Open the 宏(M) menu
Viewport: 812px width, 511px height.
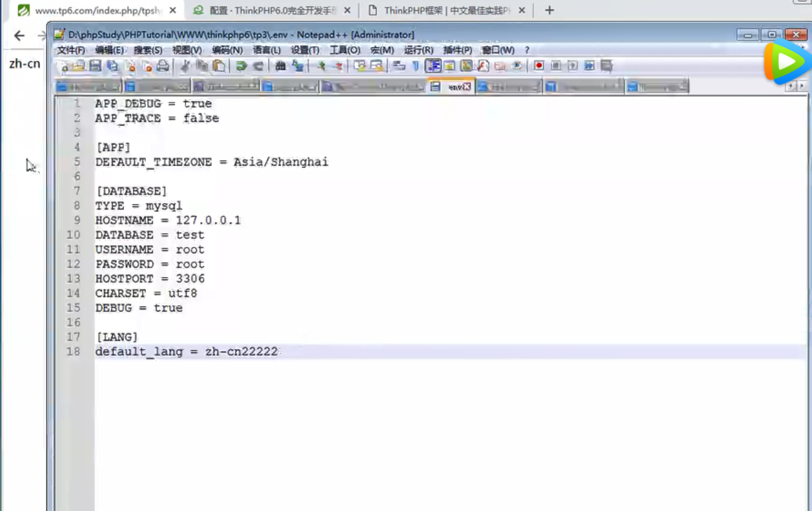click(x=382, y=50)
